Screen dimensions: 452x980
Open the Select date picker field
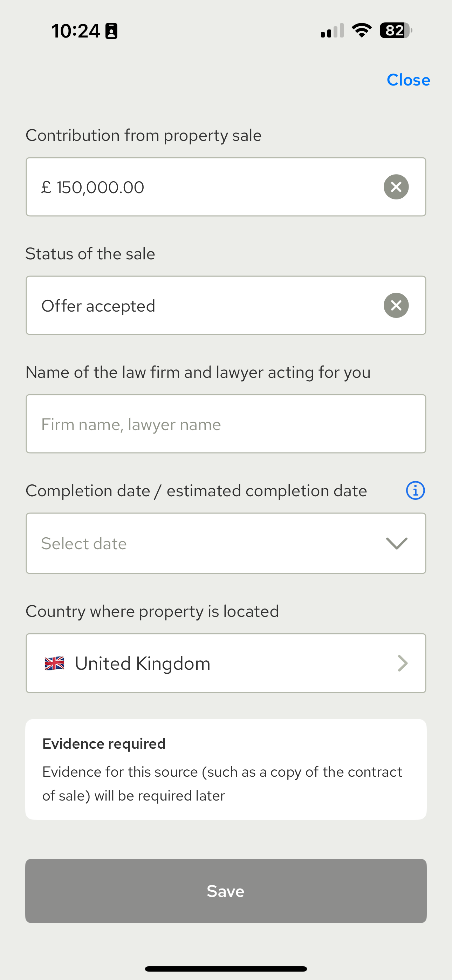(x=226, y=543)
